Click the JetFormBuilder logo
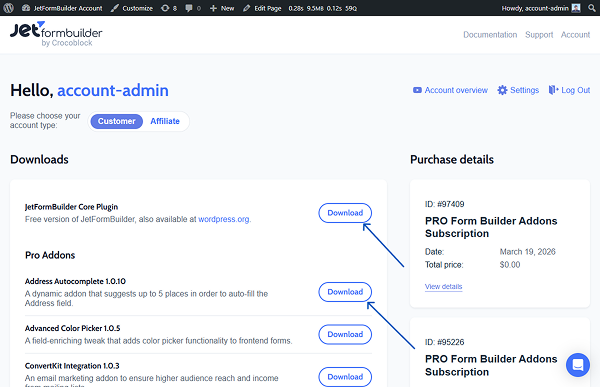 tap(56, 34)
